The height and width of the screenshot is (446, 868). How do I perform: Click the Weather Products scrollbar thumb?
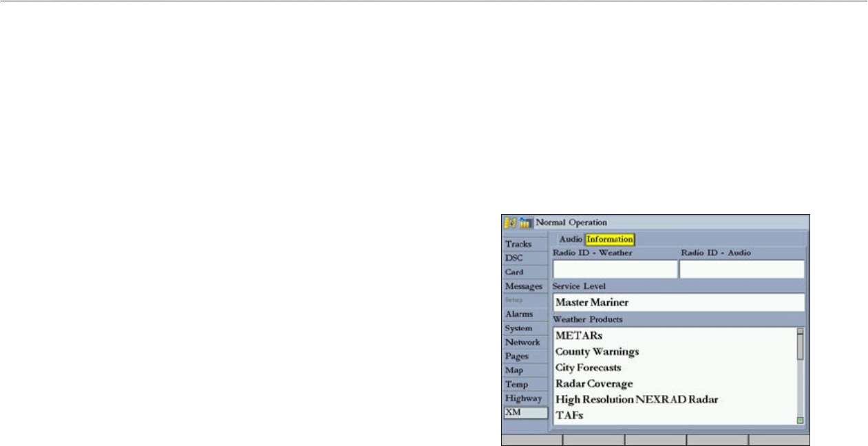click(800, 347)
